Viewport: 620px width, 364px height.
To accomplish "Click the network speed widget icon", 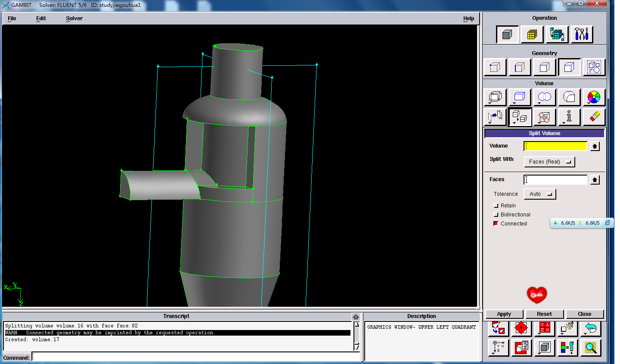I will [608, 223].
